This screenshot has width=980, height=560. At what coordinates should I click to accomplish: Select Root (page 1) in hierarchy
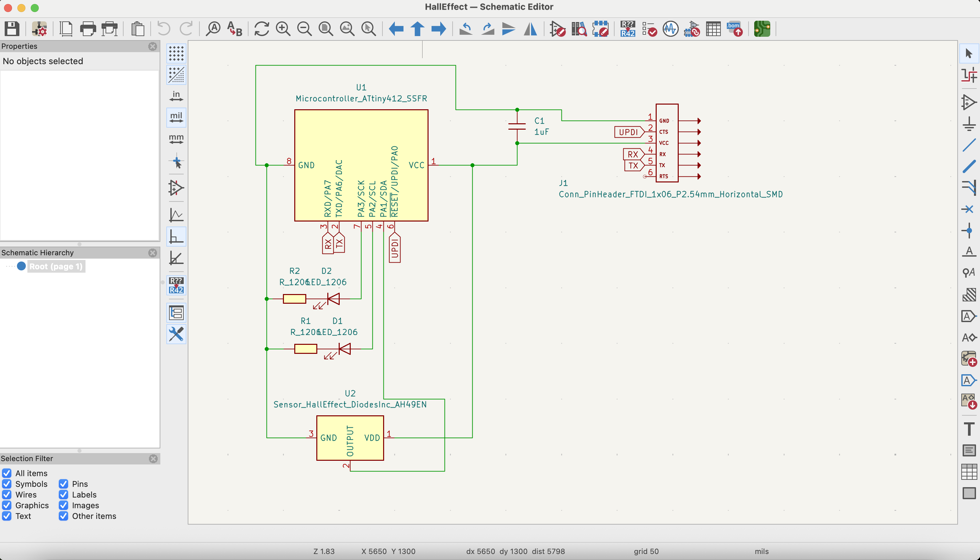56,266
